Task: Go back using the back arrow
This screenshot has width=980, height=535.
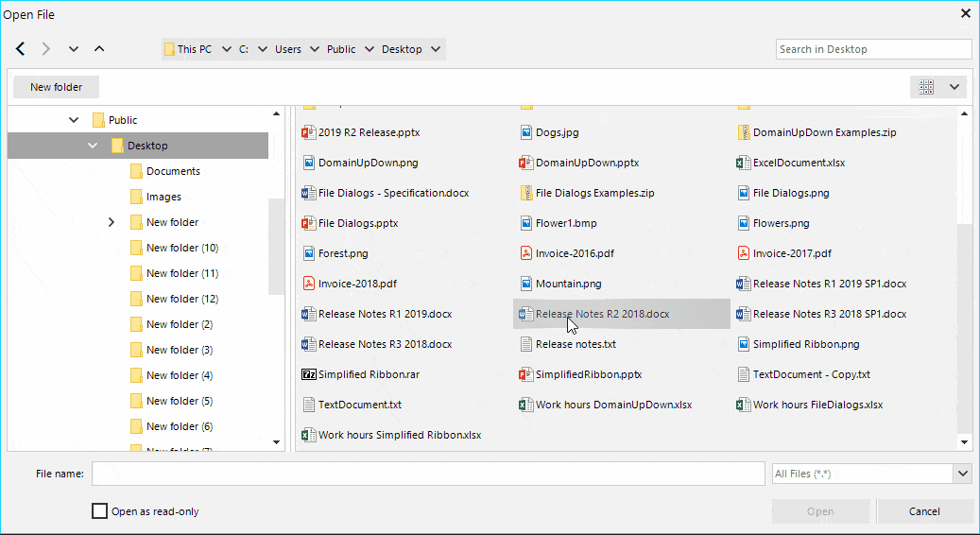Action: click(x=21, y=49)
